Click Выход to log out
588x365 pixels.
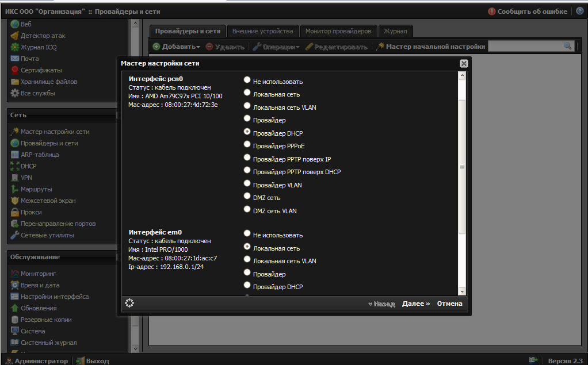pyautogui.click(x=93, y=361)
